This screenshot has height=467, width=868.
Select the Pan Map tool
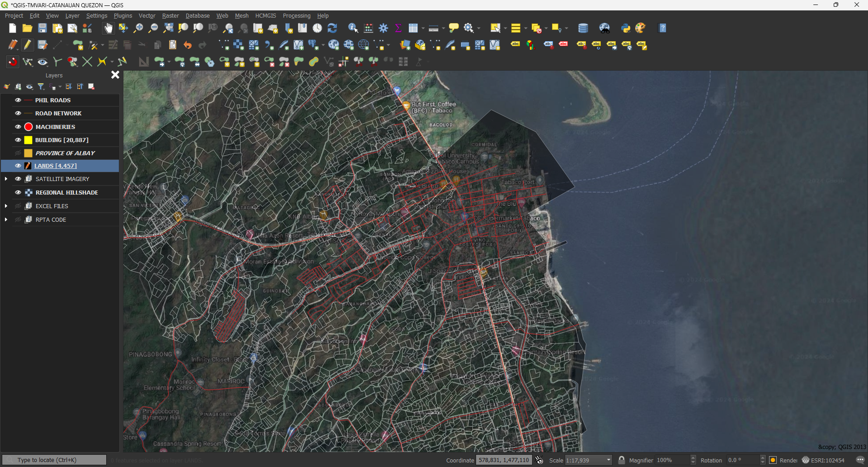coord(108,28)
